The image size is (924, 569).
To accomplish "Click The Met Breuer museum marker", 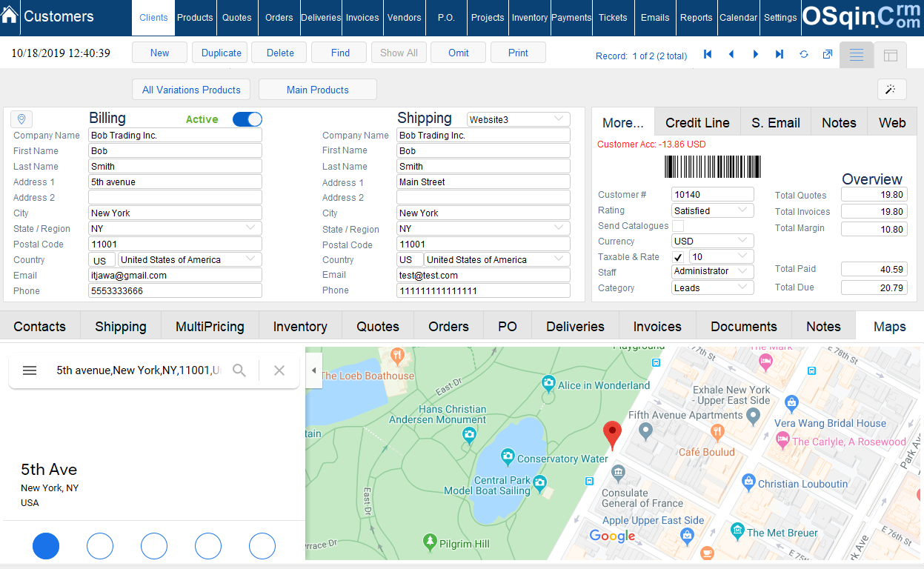I will (x=737, y=530).
